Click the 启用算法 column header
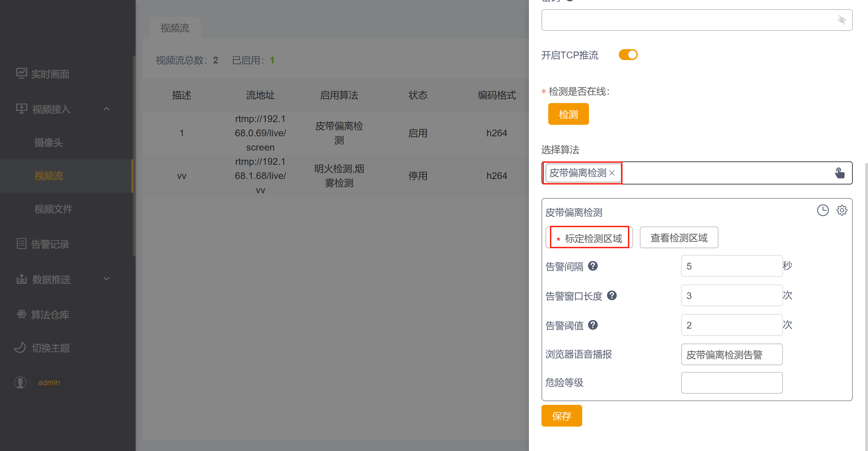The height and width of the screenshot is (451, 868). click(339, 95)
